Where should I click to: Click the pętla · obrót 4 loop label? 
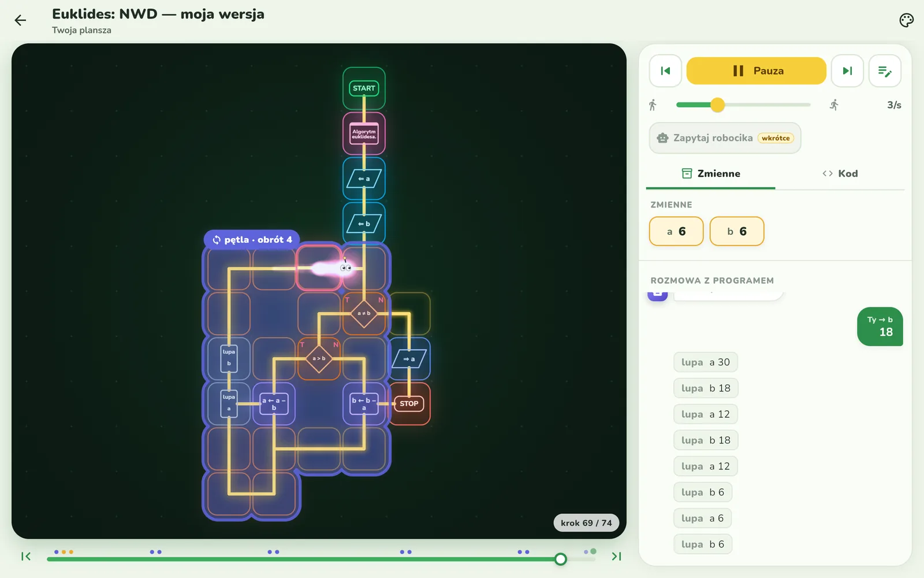point(252,239)
